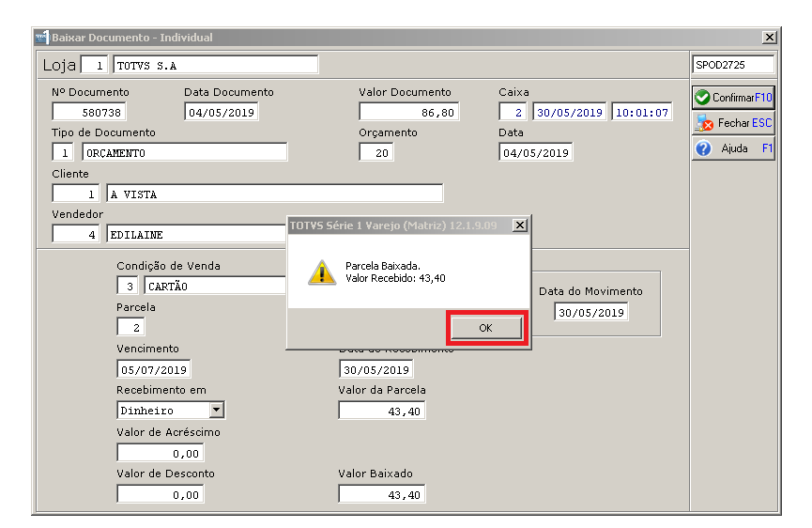Image resolution: width=812 pixels, height=528 pixels.
Task: Close the TOTVS Série 1 Varejo message box
Action: [519, 225]
